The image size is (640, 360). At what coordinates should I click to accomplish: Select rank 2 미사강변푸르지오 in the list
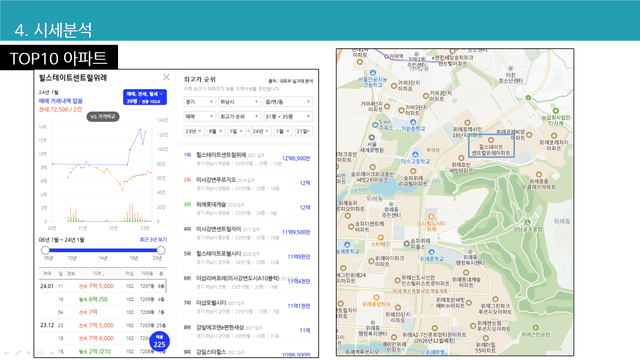click(247, 183)
